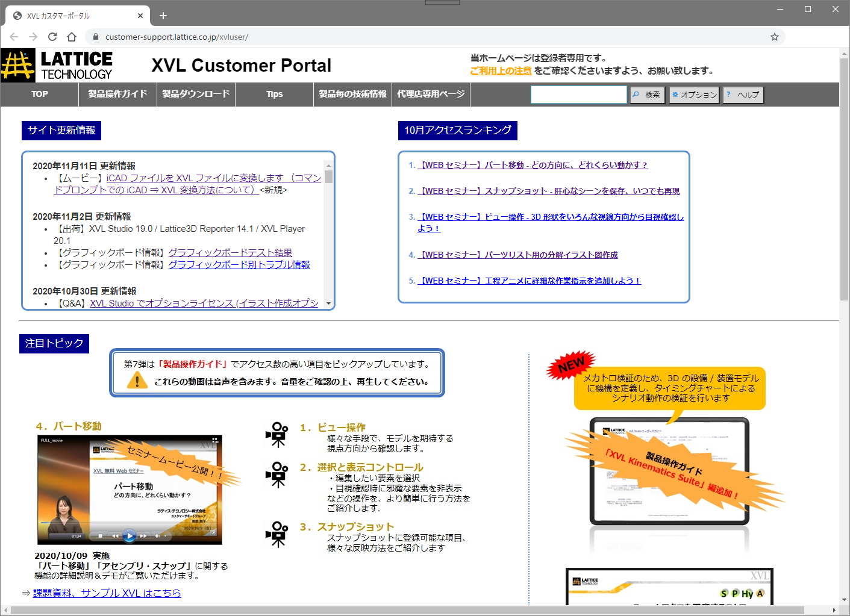Rewind the seminar video
Image resolution: width=850 pixels, height=616 pixels.
point(116,536)
